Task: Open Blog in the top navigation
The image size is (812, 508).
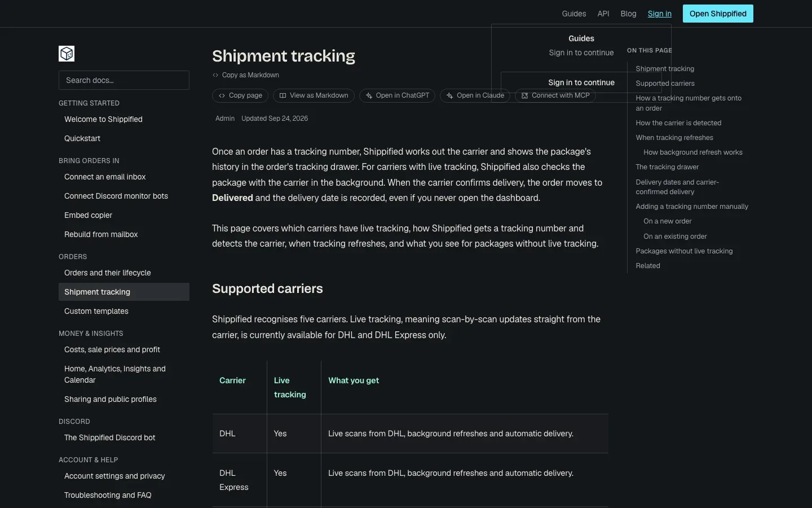Action: pos(628,14)
